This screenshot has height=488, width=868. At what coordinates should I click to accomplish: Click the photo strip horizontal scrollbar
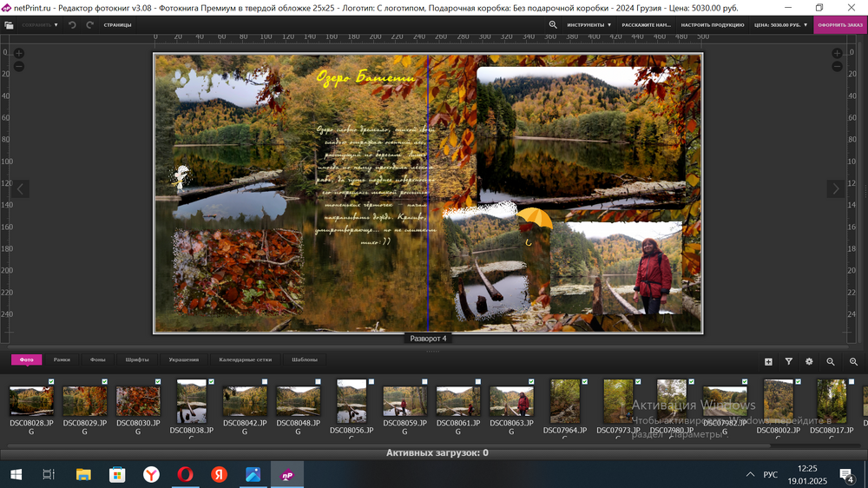coord(387,445)
